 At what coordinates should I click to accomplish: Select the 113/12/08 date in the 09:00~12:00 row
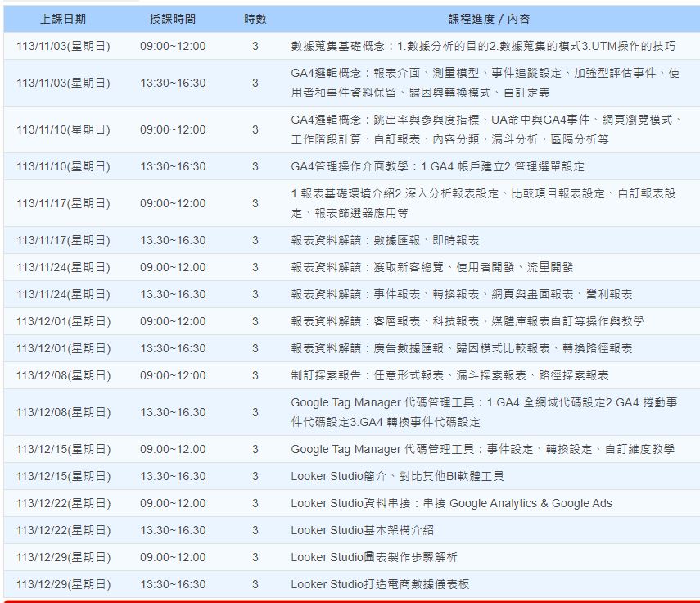pyautogui.click(x=63, y=375)
